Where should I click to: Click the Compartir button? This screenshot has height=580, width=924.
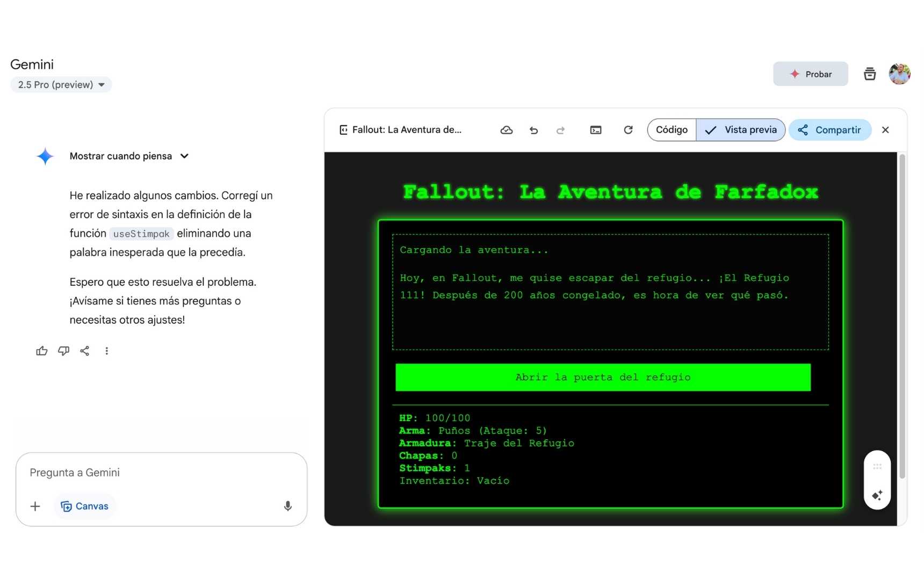[830, 130]
